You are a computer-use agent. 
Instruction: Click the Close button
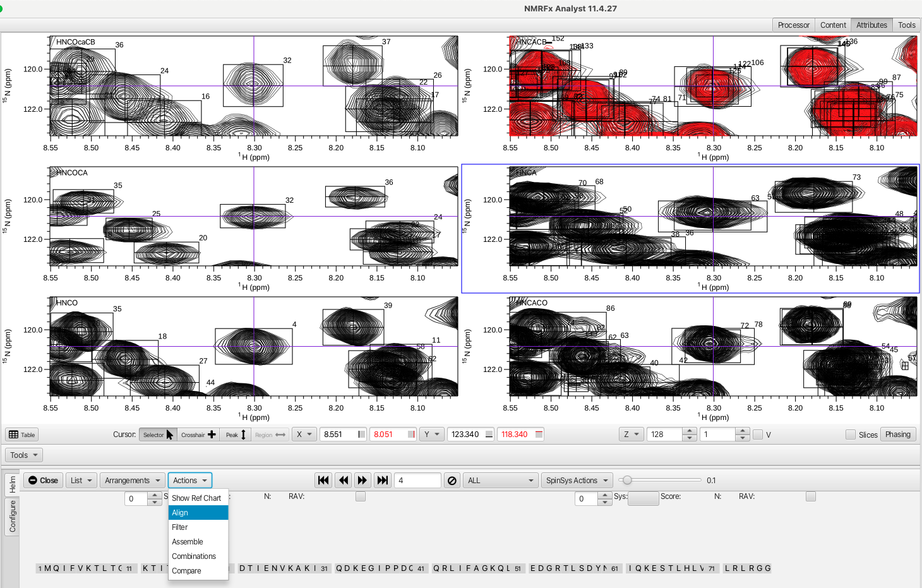(x=43, y=481)
